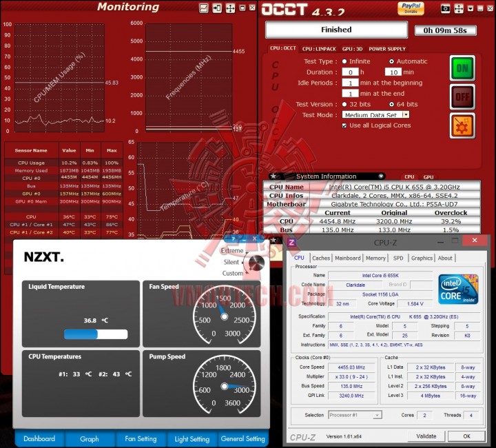Image resolution: width=496 pixels, height=448 pixels.
Task: Click the Core Speed value 4455.03 MHz
Action: [351, 367]
